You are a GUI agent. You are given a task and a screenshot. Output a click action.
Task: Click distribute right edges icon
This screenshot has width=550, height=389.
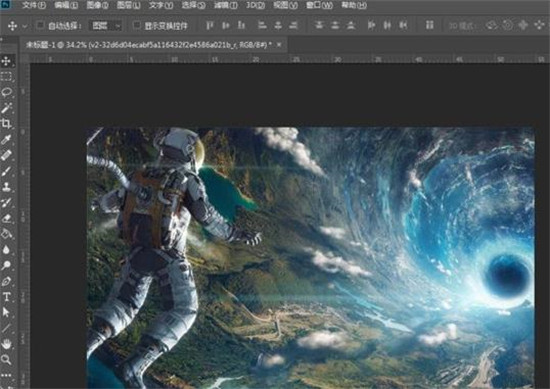(403, 25)
